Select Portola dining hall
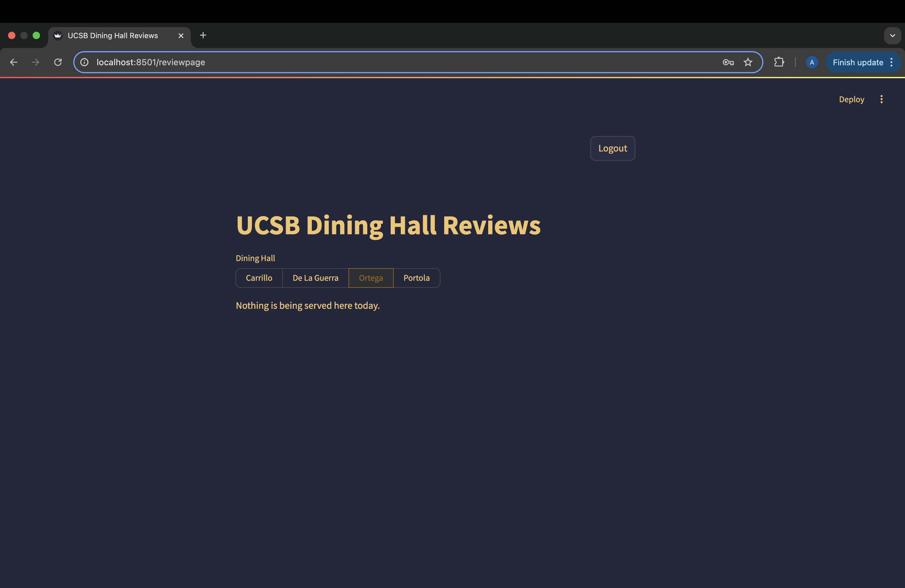The height and width of the screenshot is (588, 905). [x=416, y=278]
